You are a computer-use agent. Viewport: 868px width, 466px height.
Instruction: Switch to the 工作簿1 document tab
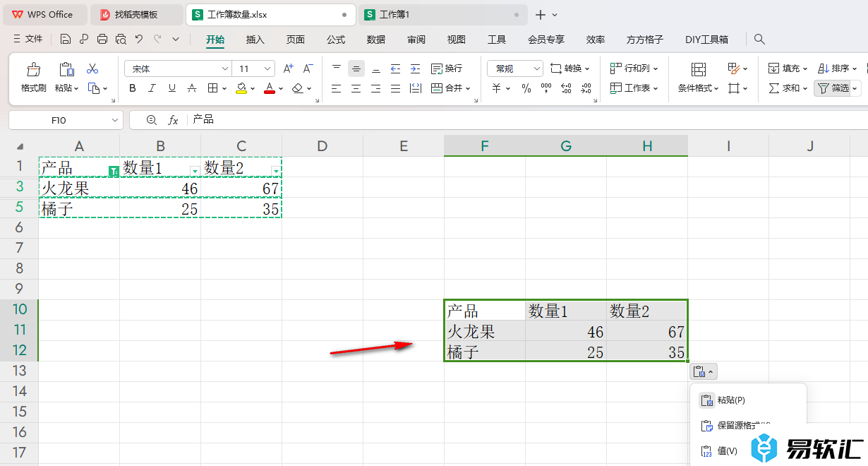pyautogui.click(x=442, y=14)
